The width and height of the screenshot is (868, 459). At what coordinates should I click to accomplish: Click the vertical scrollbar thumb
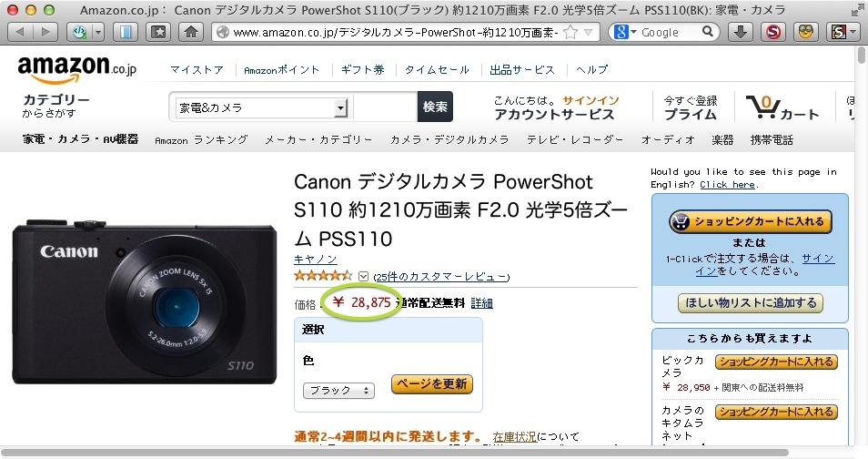pyautogui.click(x=862, y=56)
